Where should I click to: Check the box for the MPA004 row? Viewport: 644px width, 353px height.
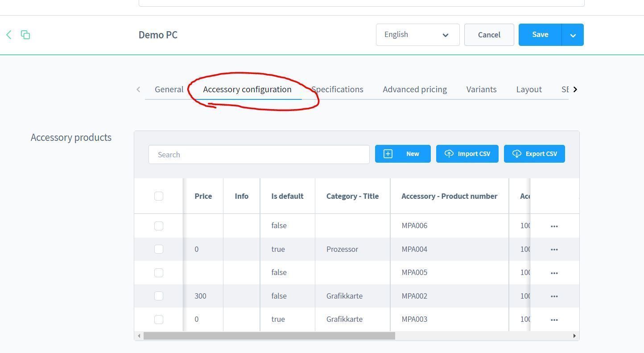pos(159,249)
